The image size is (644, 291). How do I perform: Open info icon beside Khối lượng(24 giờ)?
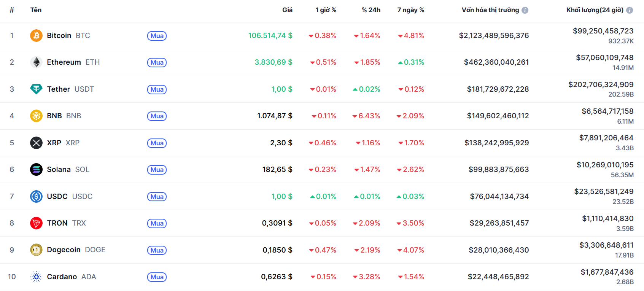630,10
